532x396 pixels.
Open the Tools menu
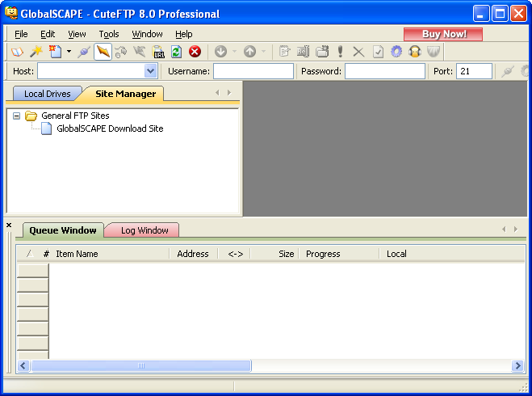[x=108, y=34]
